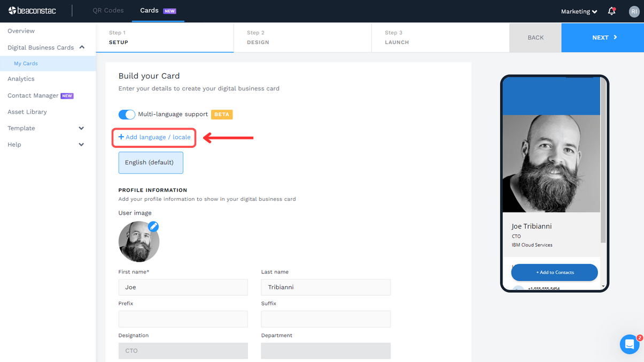The height and width of the screenshot is (362, 644).
Task: Open the chat support widget
Action: tap(629, 344)
